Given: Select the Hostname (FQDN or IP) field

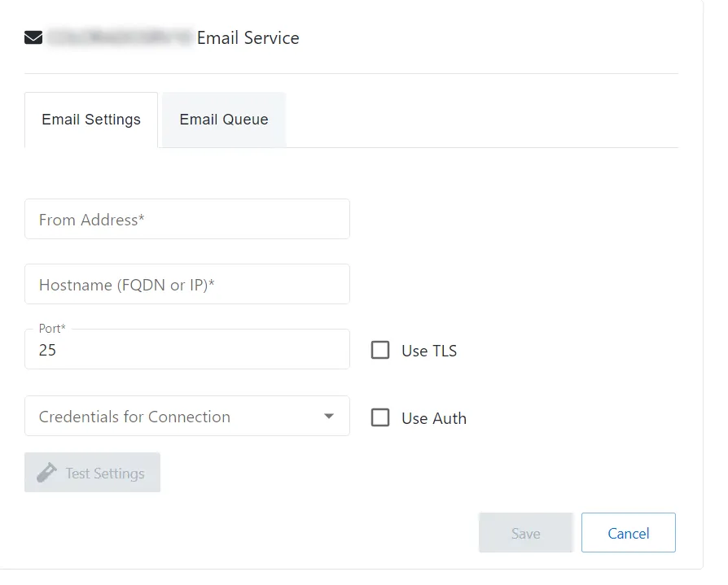Looking at the screenshot, I should point(187,284).
